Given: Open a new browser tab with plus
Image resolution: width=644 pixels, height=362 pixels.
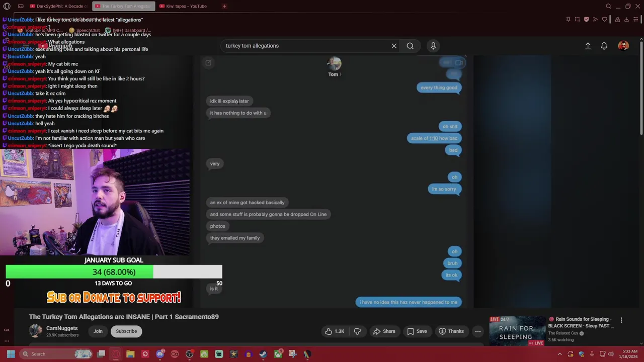Looking at the screenshot, I should click(x=224, y=6).
